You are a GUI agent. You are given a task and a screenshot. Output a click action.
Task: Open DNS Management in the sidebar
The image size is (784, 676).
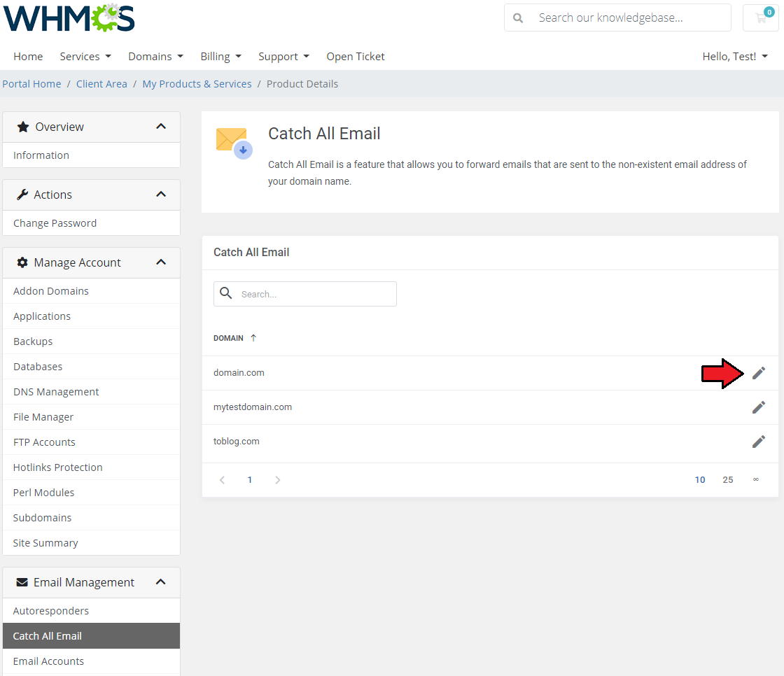[x=92, y=392]
